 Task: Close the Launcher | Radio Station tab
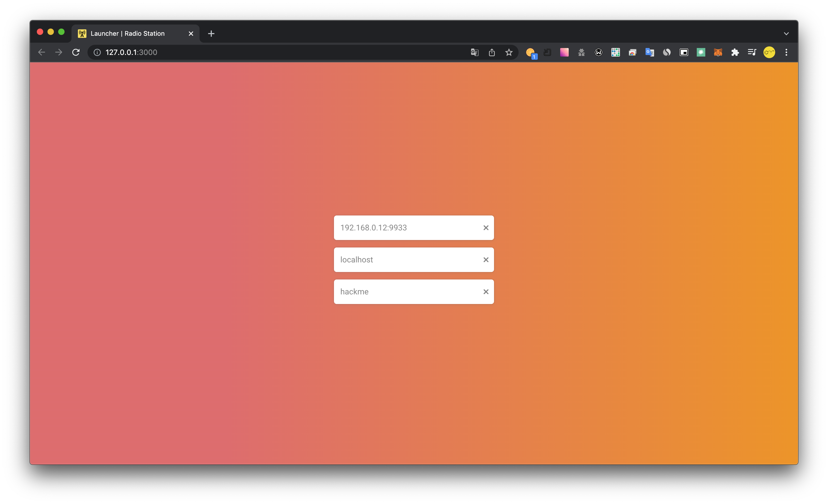pyautogui.click(x=191, y=34)
